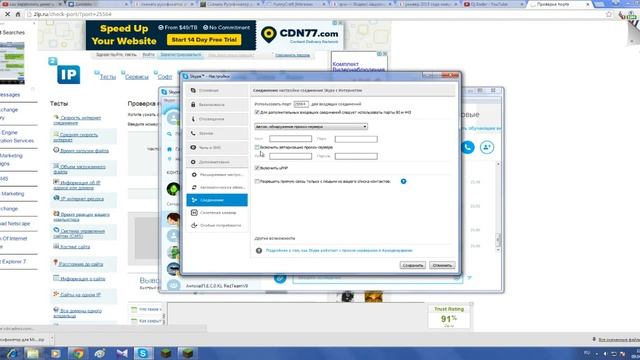Click the proxy Хост input field
This screenshot has height=360, width=640.
tap(290, 139)
